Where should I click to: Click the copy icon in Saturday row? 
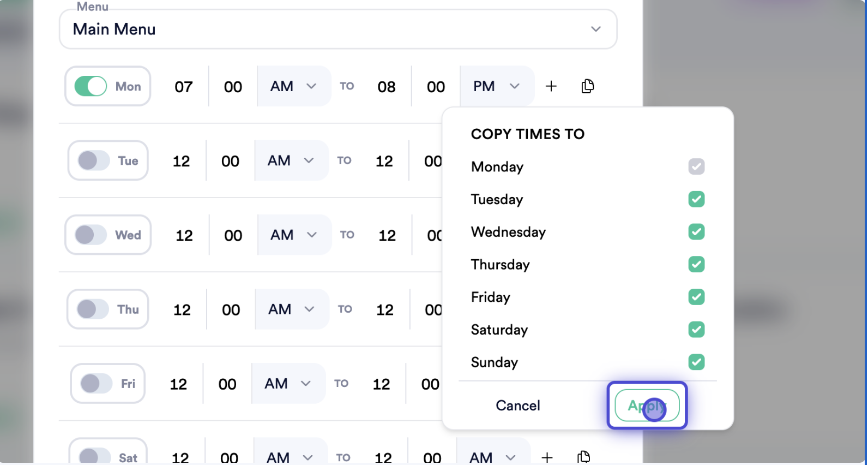(x=583, y=457)
